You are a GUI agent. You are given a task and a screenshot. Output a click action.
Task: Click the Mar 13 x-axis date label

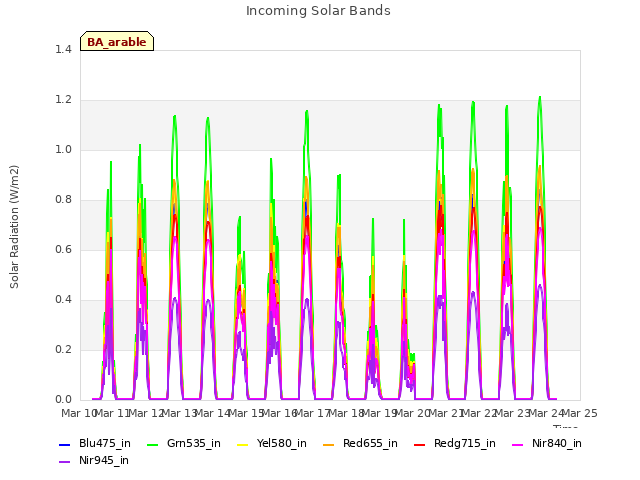(180, 413)
